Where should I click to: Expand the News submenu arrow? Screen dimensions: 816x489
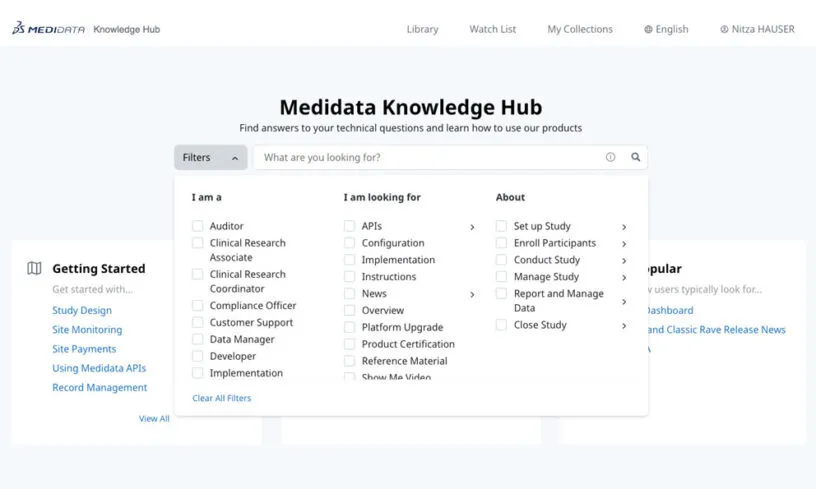click(x=472, y=294)
